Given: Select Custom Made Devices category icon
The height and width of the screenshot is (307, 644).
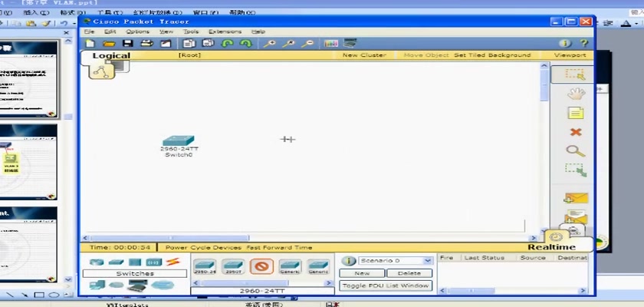Looking at the screenshot, I should tap(137, 286).
